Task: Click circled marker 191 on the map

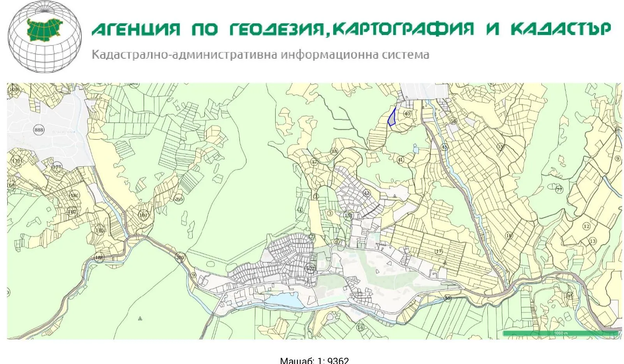Action: tap(143, 215)
